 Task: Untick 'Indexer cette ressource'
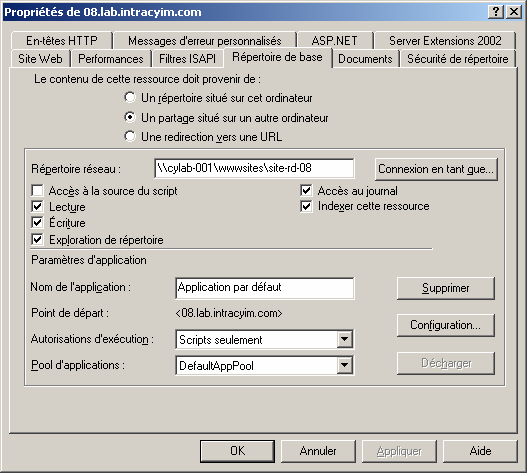(x=306, y=206)
